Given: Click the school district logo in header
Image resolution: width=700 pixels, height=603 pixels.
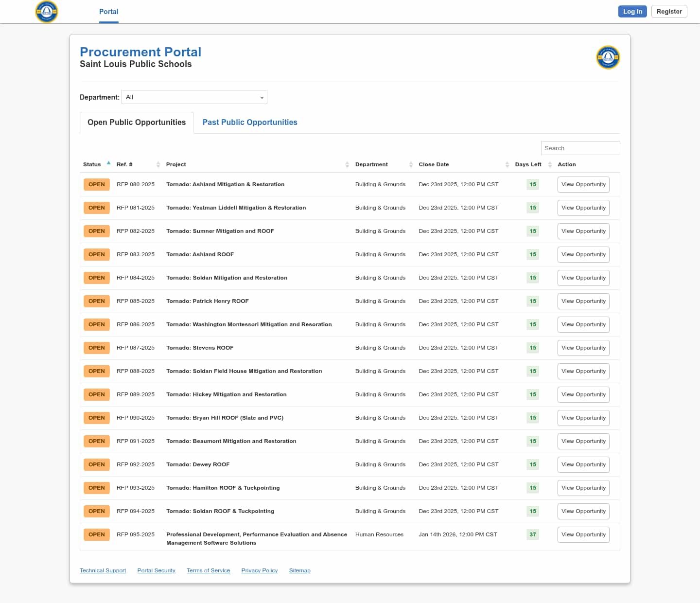Looking at the screenshot, I should [47, 12].
